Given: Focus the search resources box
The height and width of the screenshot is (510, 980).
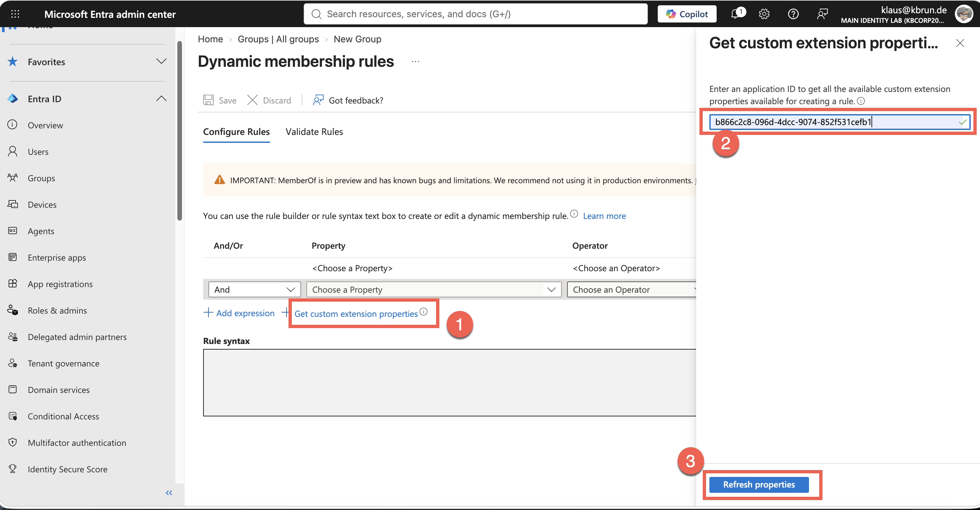Looking at the screenshot, I should [475, 14].
